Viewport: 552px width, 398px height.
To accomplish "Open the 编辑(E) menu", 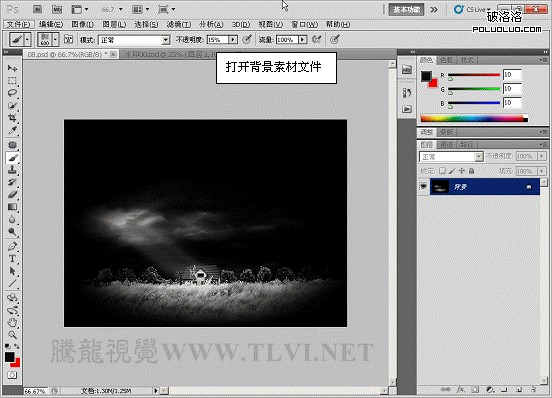I will pos(51,24).
